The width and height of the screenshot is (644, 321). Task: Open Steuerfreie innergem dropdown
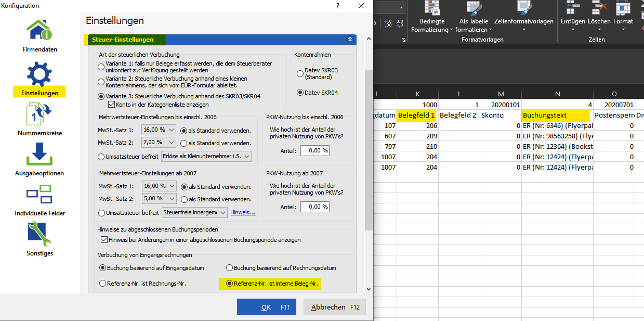(194, 212)
